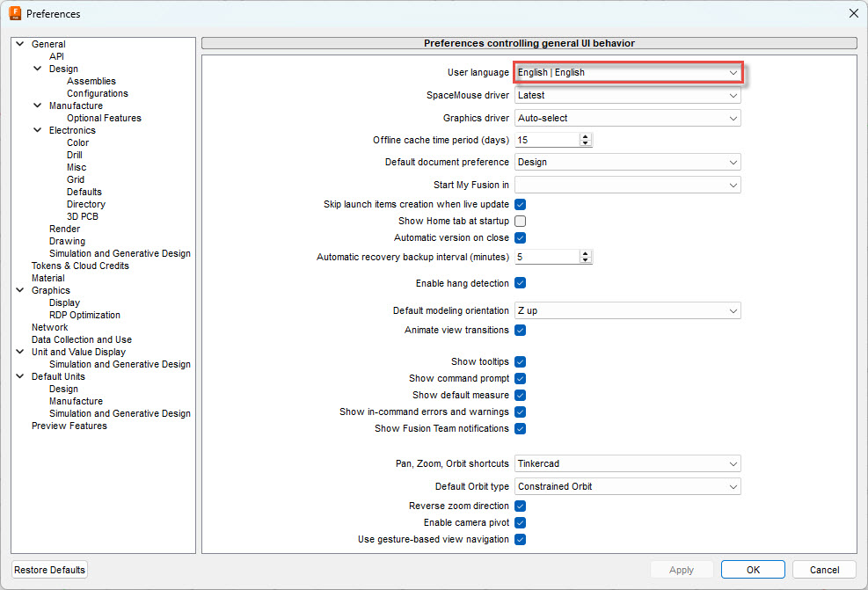Select Data Collection and Use
This screenshot has height=590, width=868.
[82, 339]
